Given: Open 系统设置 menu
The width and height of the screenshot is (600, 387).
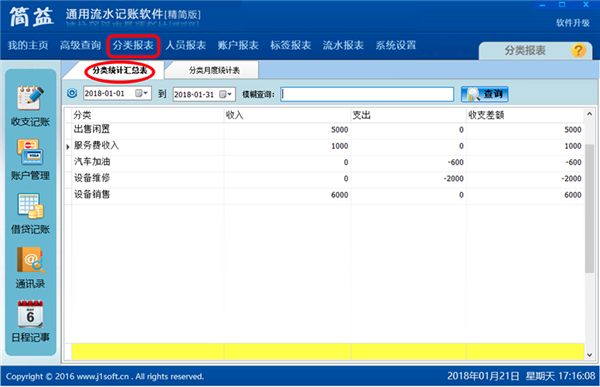Looking at the screenshot, I should 395,45.
